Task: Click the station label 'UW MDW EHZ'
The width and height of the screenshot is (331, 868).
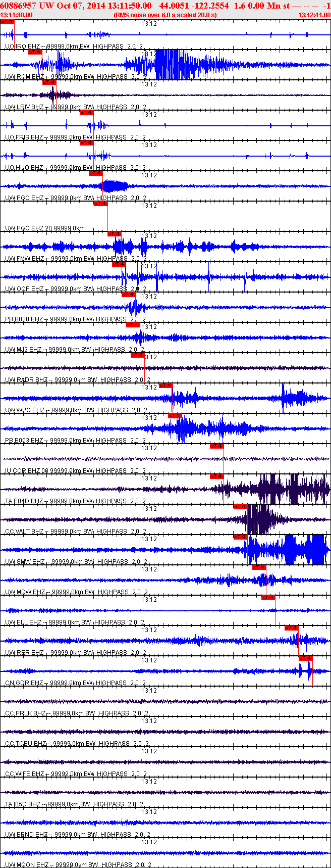Action: click(25, 592)
